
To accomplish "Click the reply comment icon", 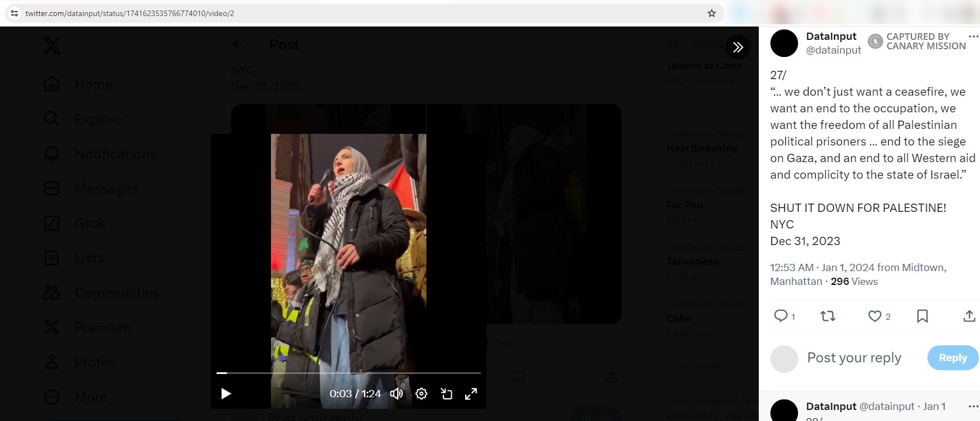I will pyautogui.click(x=780, y=316).
